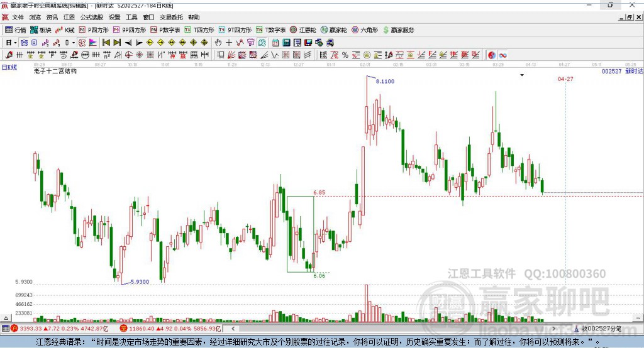Open the 9P四方形 tool
Screen dimensions: 644x348
point(130,30)
